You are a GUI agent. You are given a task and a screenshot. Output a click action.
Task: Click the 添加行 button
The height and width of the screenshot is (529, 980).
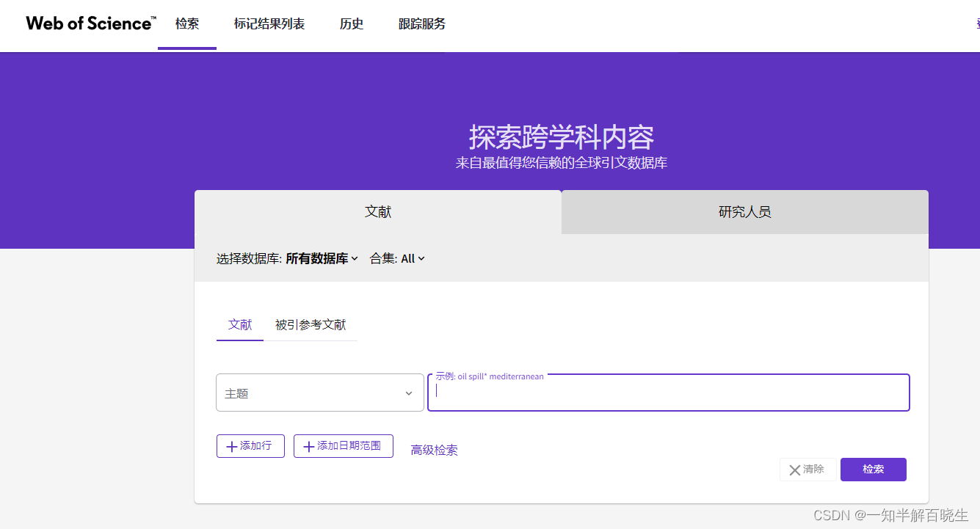coord(250,446)
